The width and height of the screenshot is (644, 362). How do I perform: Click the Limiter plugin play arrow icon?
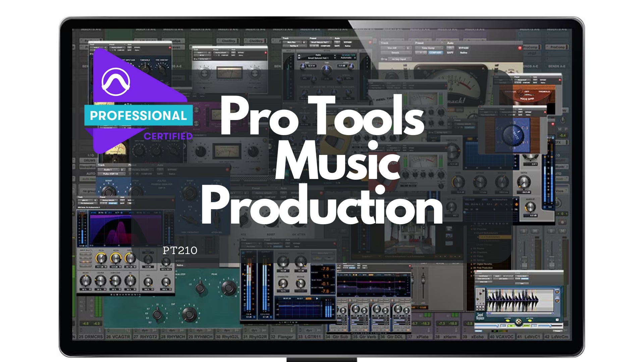click(x=317, y=298)
